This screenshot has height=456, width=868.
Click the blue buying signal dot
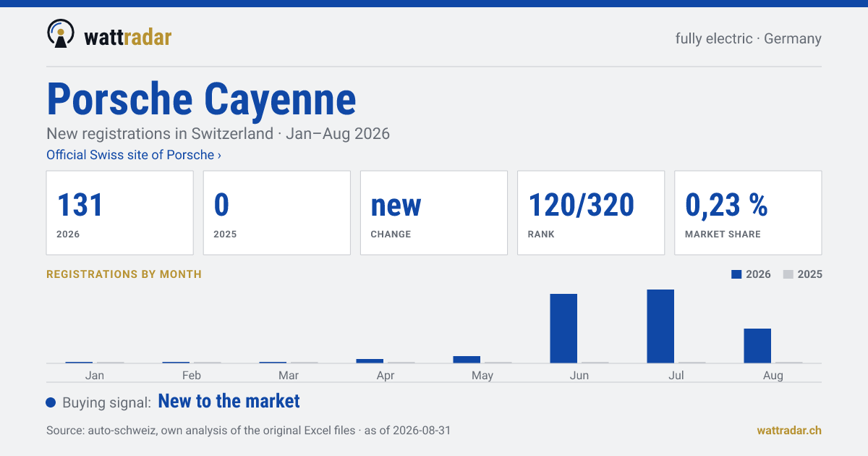pyautogui.click(x=51, y=402)
